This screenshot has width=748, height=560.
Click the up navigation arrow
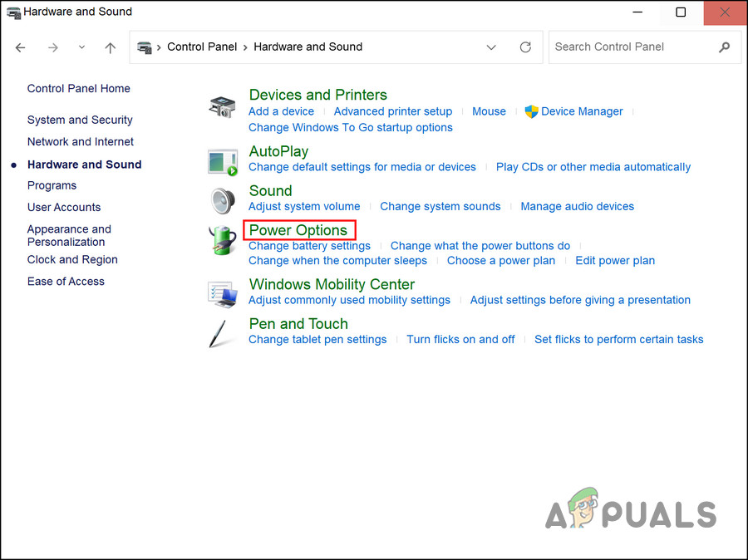[110, 47]
